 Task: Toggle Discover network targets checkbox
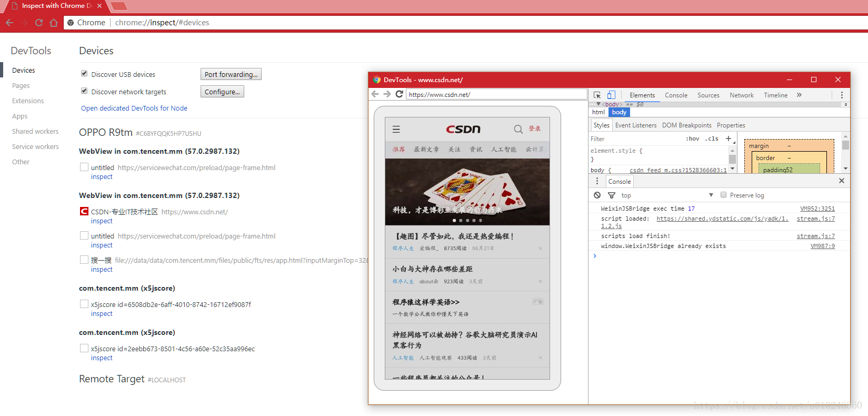(84, 91)
